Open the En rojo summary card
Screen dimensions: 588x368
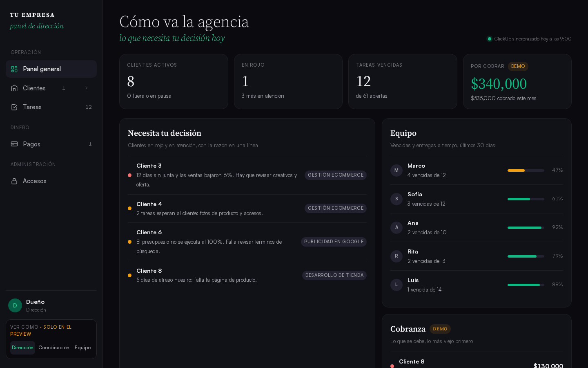click(x=288, y=81)
